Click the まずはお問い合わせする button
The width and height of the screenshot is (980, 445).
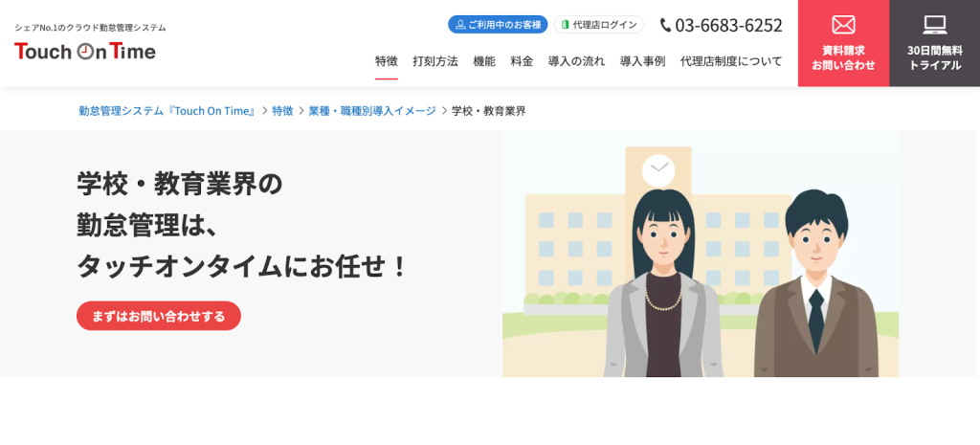pyautogui.click(x=159, y=316)
